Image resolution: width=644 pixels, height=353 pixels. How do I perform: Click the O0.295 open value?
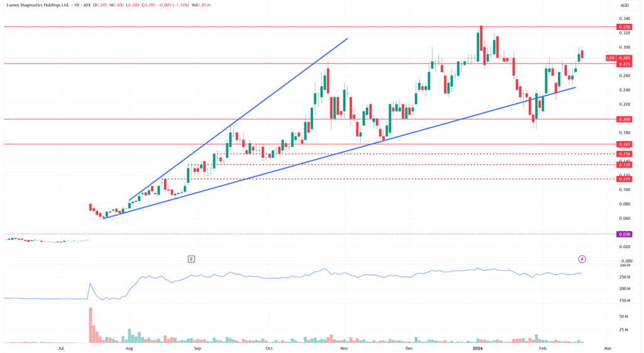click(x=100, y=5)
